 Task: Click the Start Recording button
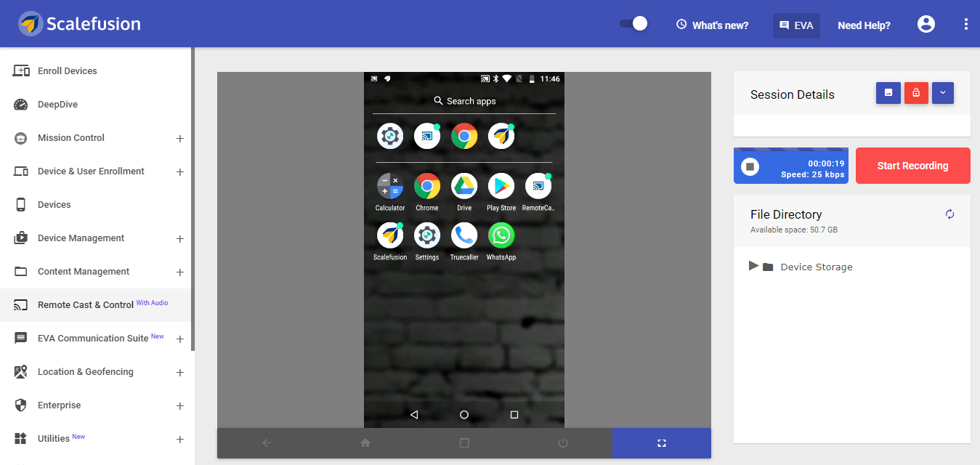[x=912, y=166]
